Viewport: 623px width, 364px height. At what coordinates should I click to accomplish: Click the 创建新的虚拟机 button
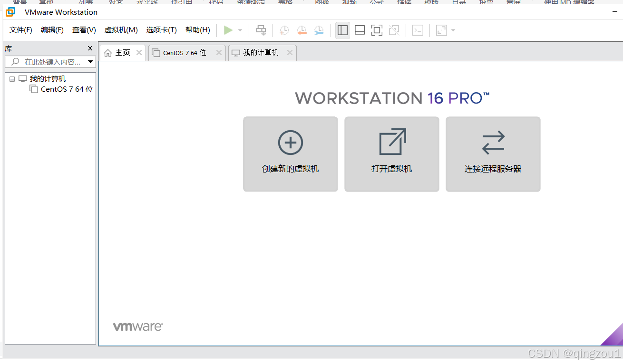(x=291, y=154)
